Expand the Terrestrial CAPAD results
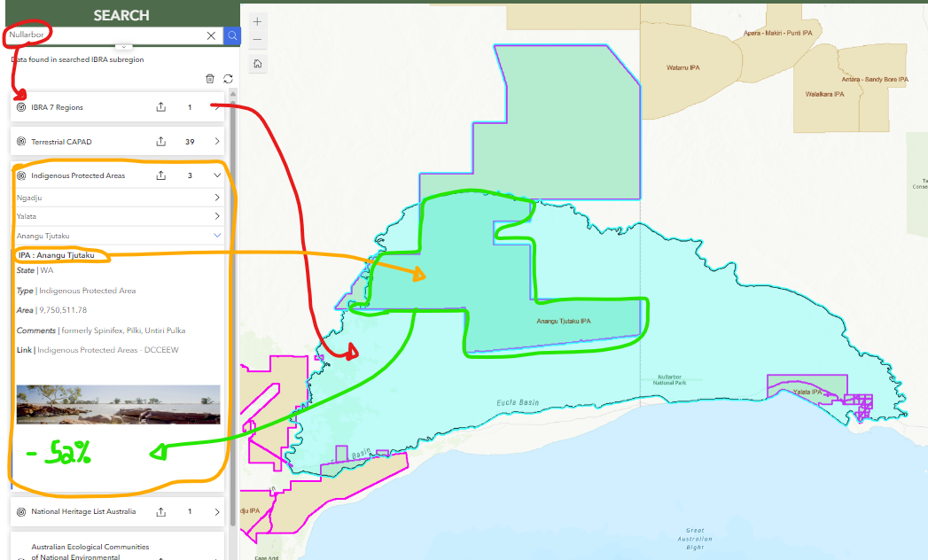928x560 pixels. 215,141
